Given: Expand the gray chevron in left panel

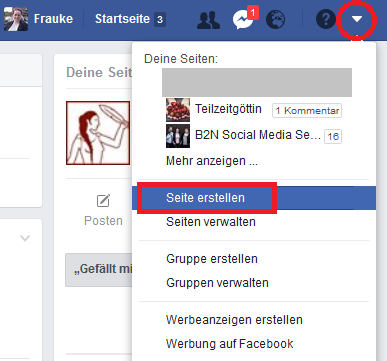Looking at the screenshot, I should click(x=25, y=238).
